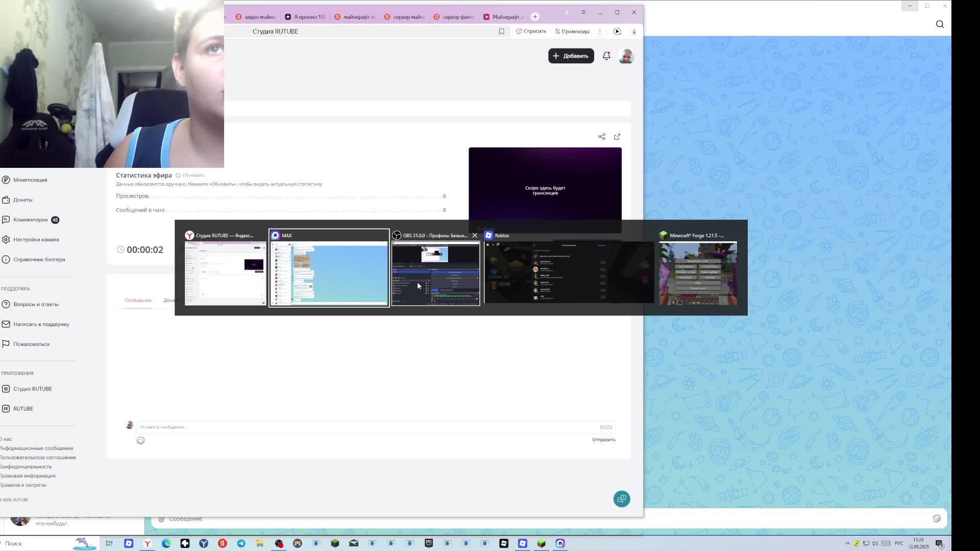Viewport: 980px width, 551px height.
Task: Open the browser downloads arrow icon
Action: pyautogui.click(x=634, y=32)
